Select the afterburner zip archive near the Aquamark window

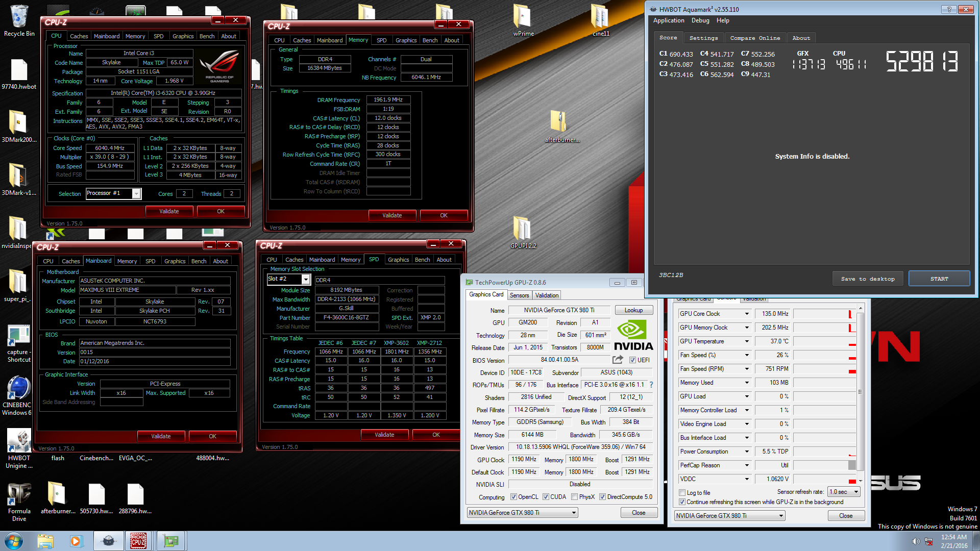coord(562,127)
